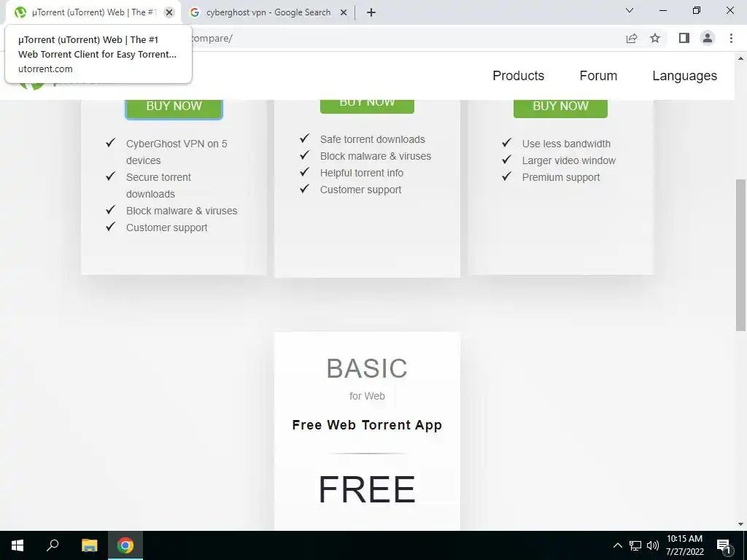The width and height of the screenshot is (747, 560).
Task: Open Windows taskbar search
Action: tap(53, 545)
